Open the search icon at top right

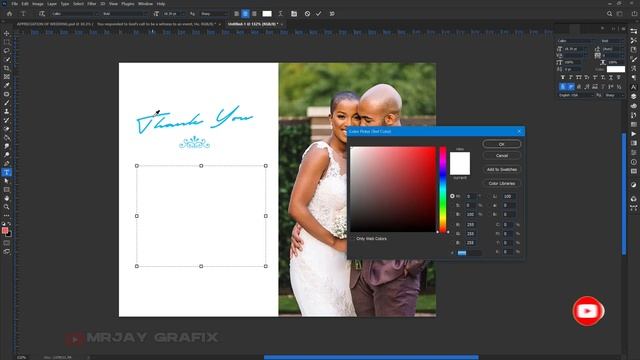[x=609, y=13]
